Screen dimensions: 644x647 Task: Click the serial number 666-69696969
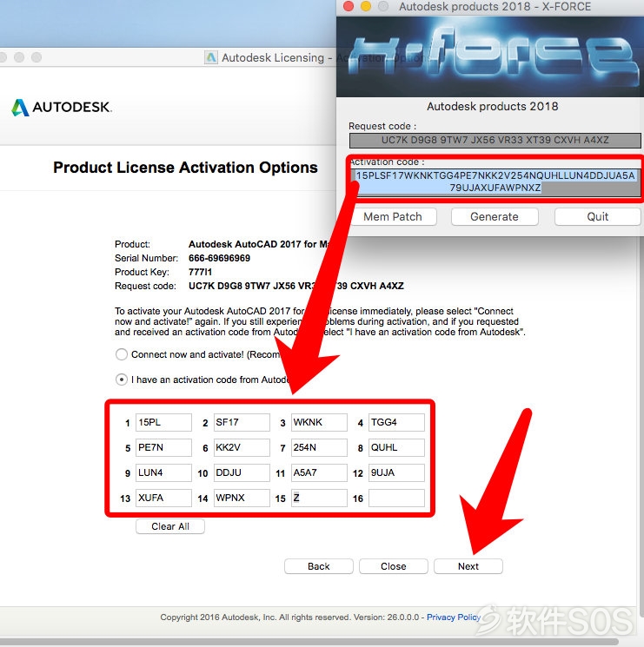(x=219, y=258)
